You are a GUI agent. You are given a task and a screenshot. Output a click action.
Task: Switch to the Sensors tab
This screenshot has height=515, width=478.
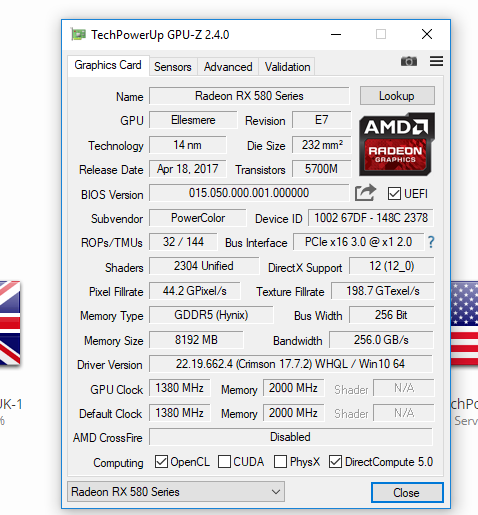173,67
